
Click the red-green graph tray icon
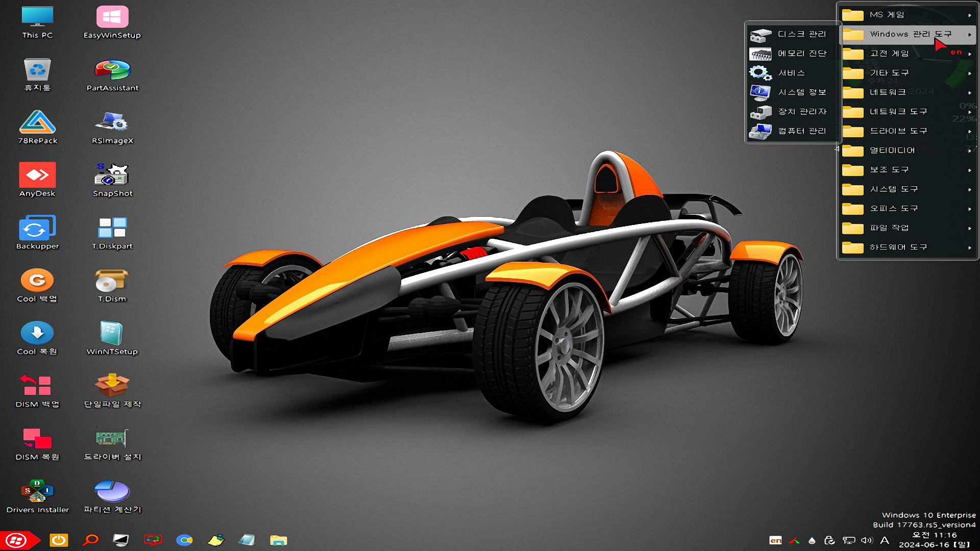point(794,540)
